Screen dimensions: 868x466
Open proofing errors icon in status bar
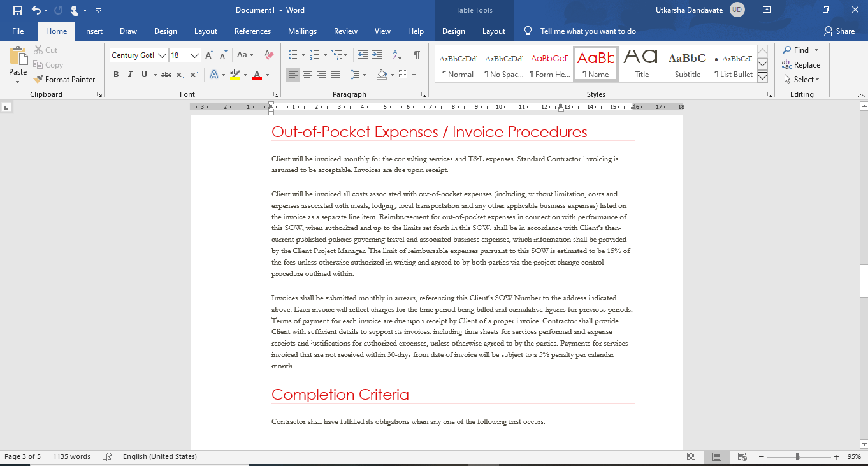click(x=108, y=456)
